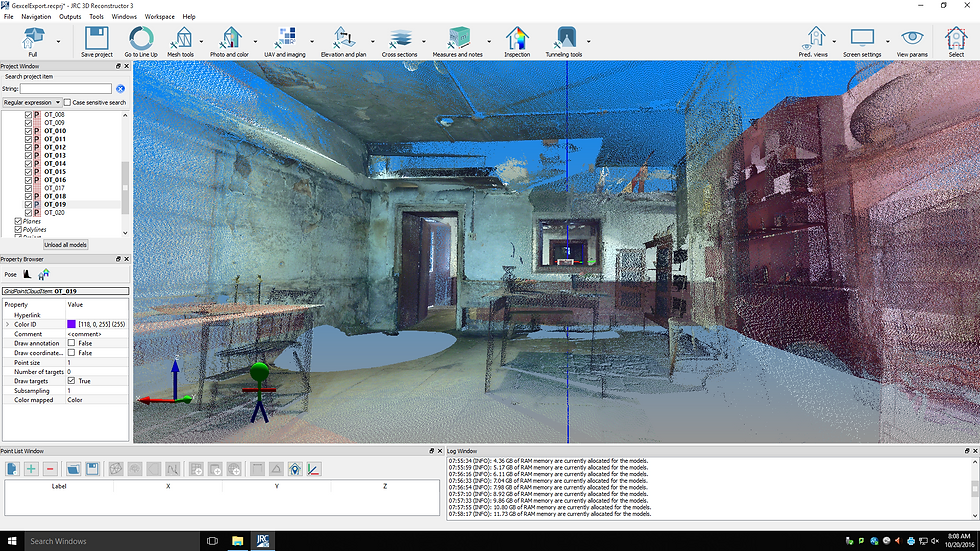Viewport: 980px width, 551px height.
Task: Enable the Draw annotation checkbox
Action: [x=71, y=343]
